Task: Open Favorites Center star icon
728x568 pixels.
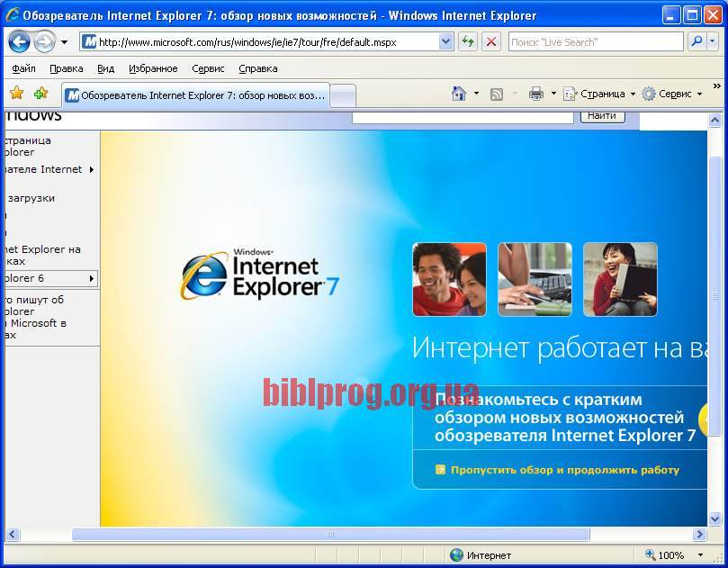Action: click(x=17, y=94)
